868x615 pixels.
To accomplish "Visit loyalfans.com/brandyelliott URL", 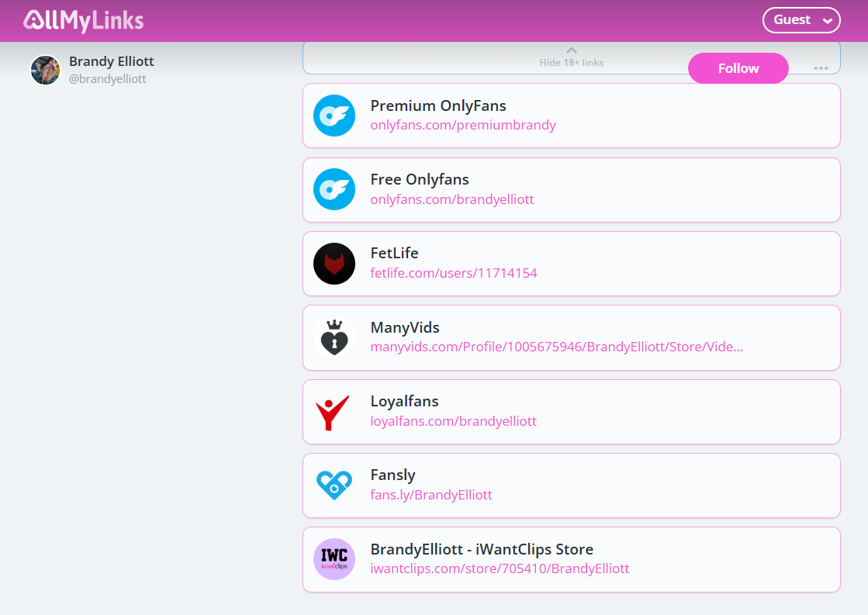I will pyautogui.click(x=453, y=421).
